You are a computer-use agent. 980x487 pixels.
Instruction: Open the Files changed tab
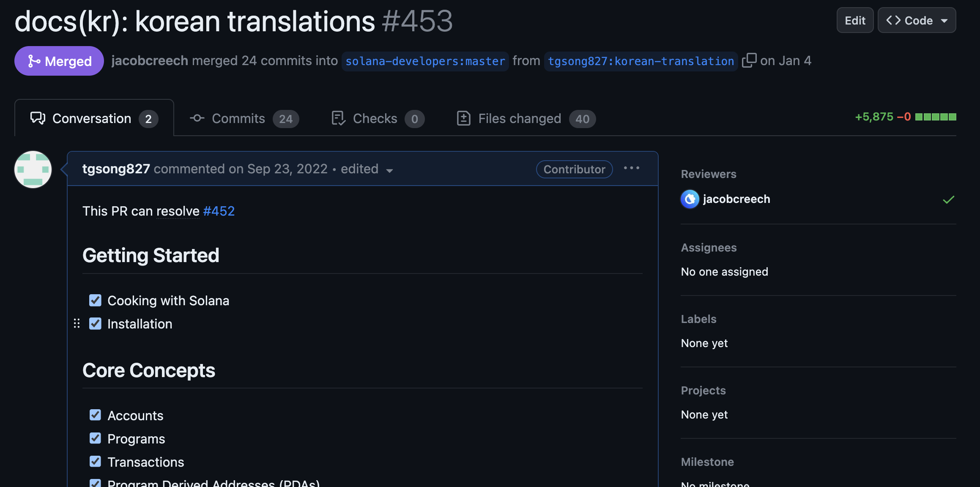click(x=526, y=119)
